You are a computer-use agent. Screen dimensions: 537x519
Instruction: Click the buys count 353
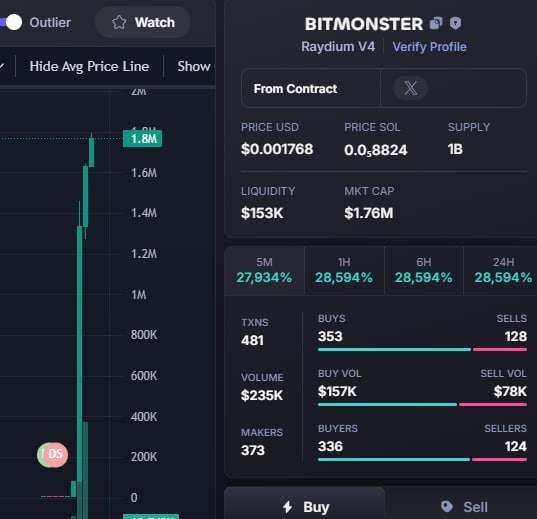click(x=330, y=336)
